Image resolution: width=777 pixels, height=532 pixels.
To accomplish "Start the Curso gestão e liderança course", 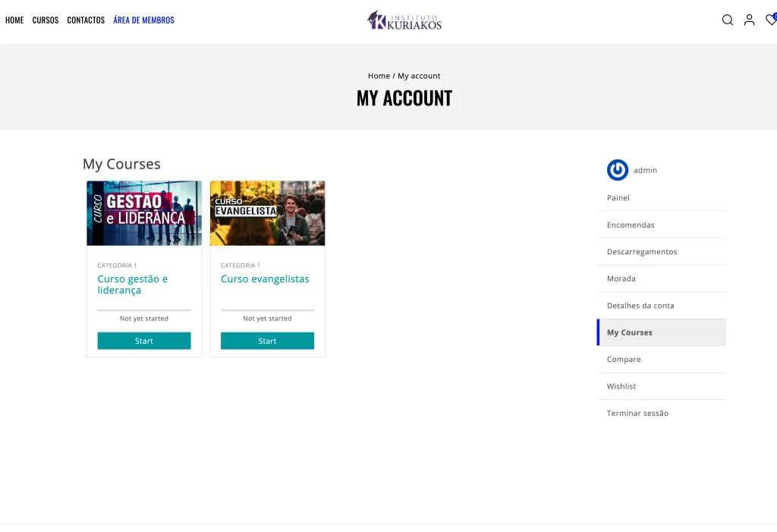I will pyautogui.click(x=144, y=341).
